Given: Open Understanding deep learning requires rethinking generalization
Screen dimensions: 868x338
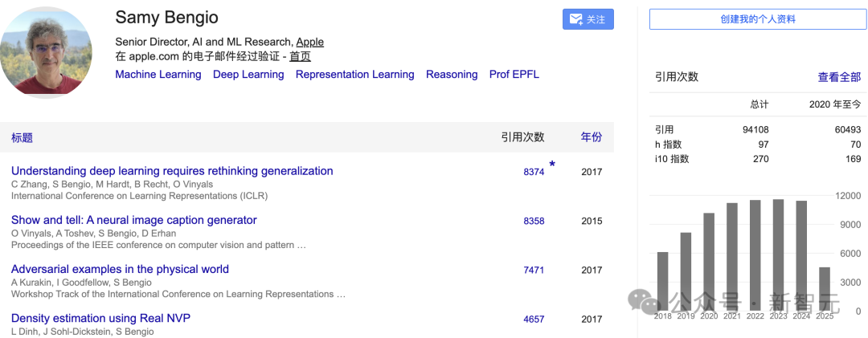Looking at the screenshot, I should (x=172, y=171).
